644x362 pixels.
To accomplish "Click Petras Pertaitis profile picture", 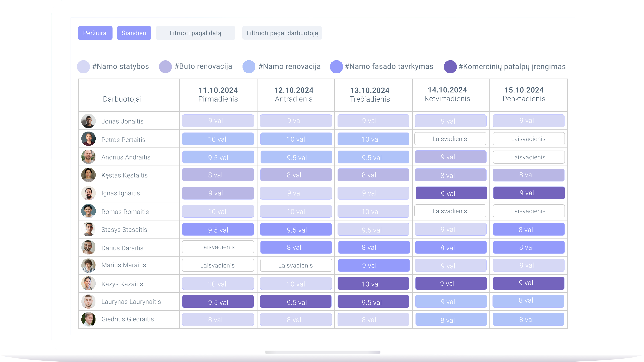I will 89,139.
